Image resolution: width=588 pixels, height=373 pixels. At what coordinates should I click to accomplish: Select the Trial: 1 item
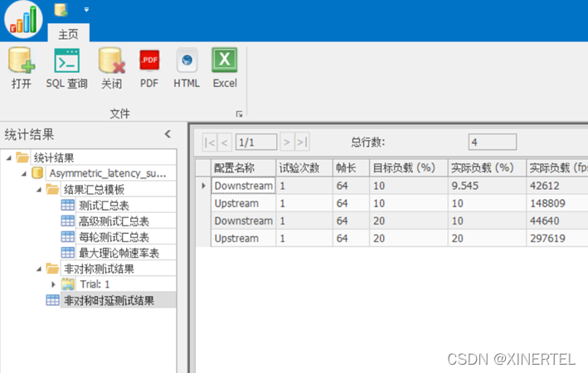pos(95,284)
